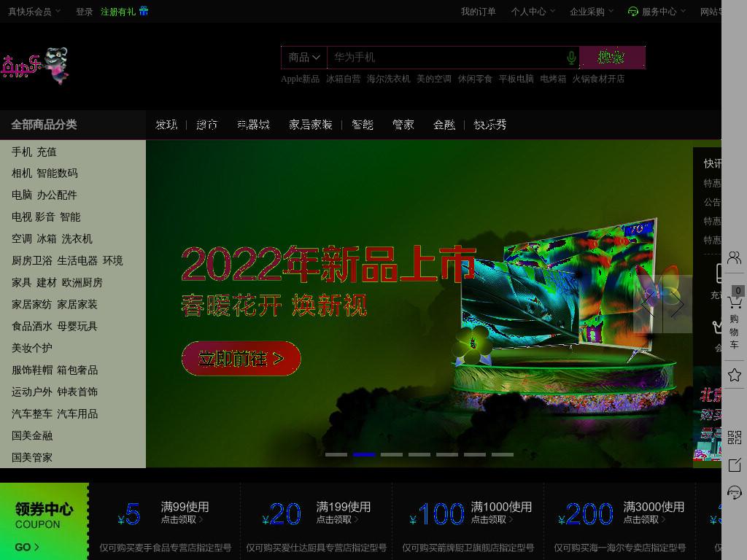The height and width of the screenshot is (560, 747).
Task: Select the 办公配件 category
Action: pos(57,195)
